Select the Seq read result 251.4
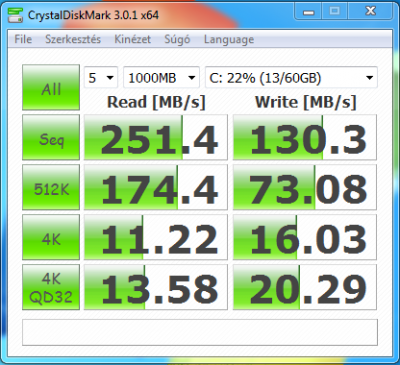 156,137
